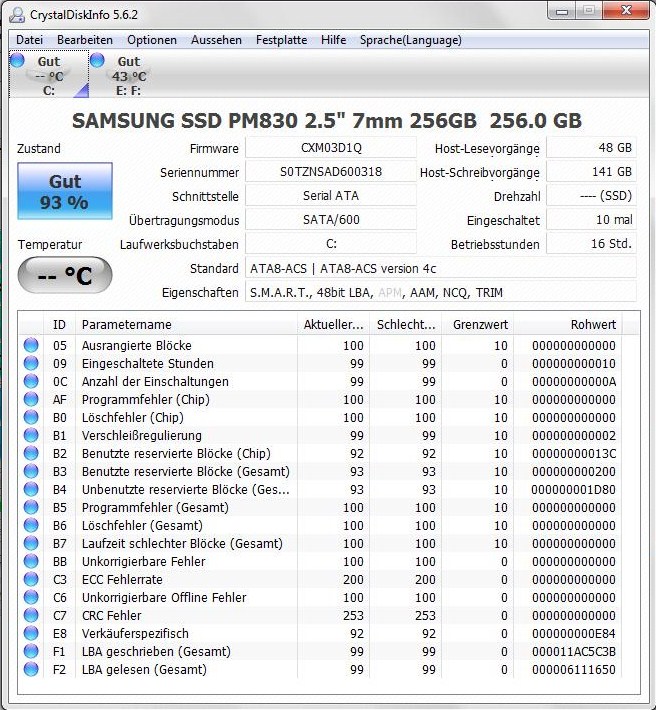The image size is (656, 710).
Task: Open the Aussehen menu
Action: click(x=216, y=40)
